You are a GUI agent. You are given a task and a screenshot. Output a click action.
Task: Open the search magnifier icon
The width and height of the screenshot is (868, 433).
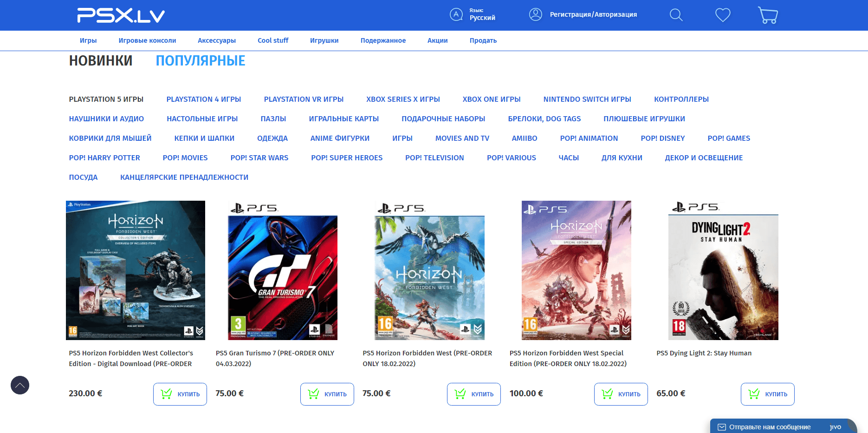[676, 15]
